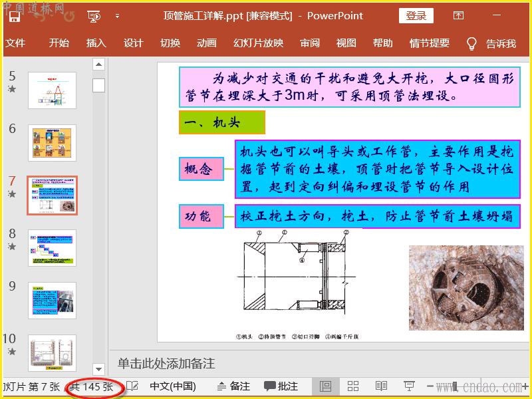Click the pink intro text box about 顶管法
Screen dimensions: 532x399
(x=350, y=87)
